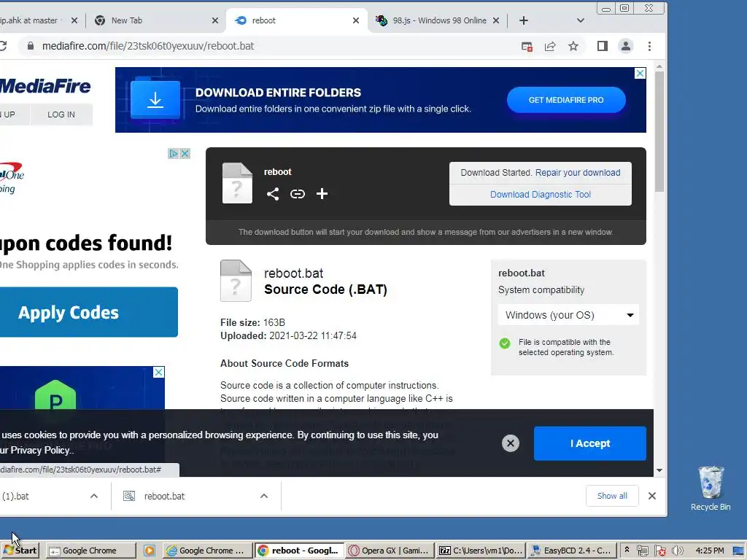Open the Start menu
The image size is (747, 560).
pyautogui.click(x=20, y=551)
